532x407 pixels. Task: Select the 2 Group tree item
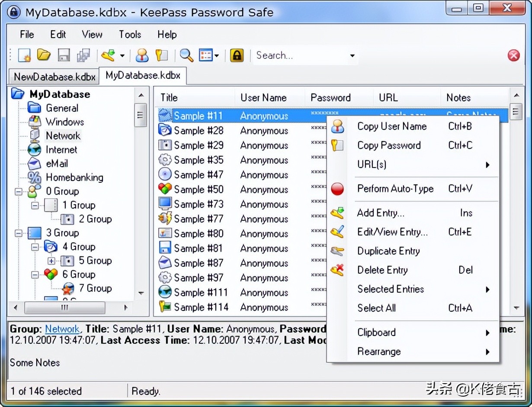[x=95, y=219]
